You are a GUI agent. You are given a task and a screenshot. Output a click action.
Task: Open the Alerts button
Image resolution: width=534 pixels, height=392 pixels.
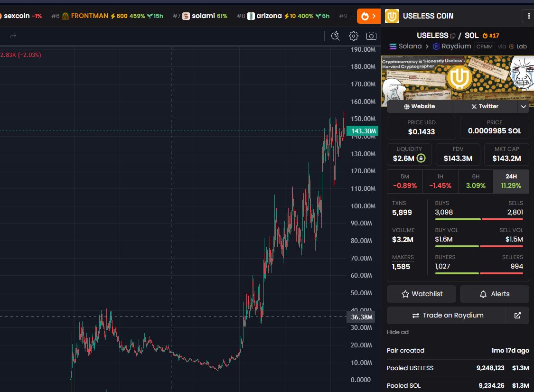[x=495, y=294]
